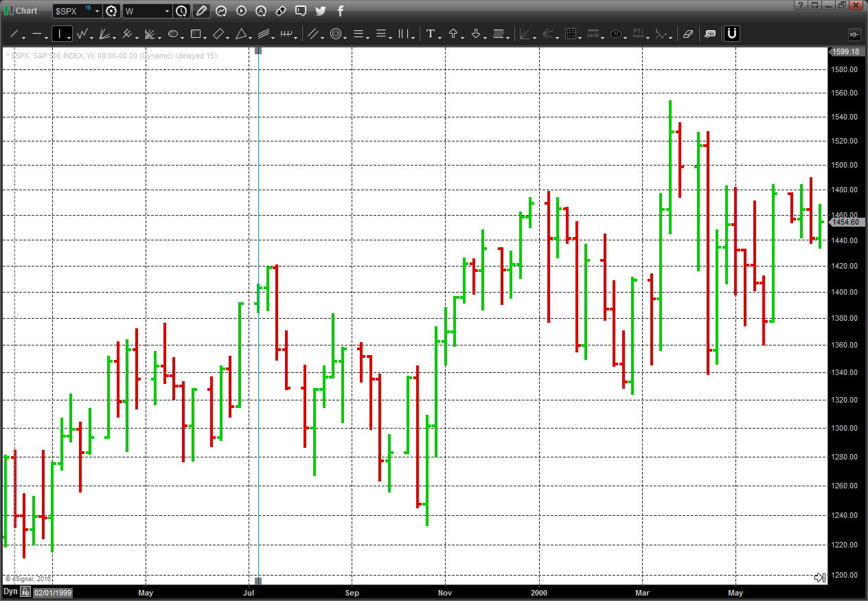Select the rectangle drawing tool
Screen dimensions: 868x601
click(x=196, y=34)
